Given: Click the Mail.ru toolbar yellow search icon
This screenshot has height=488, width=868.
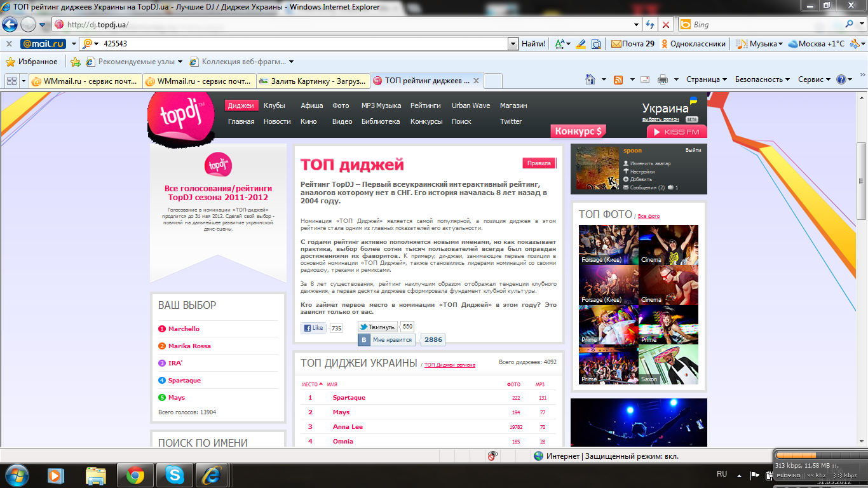Looking at the screenshot, I should [88, 44].
